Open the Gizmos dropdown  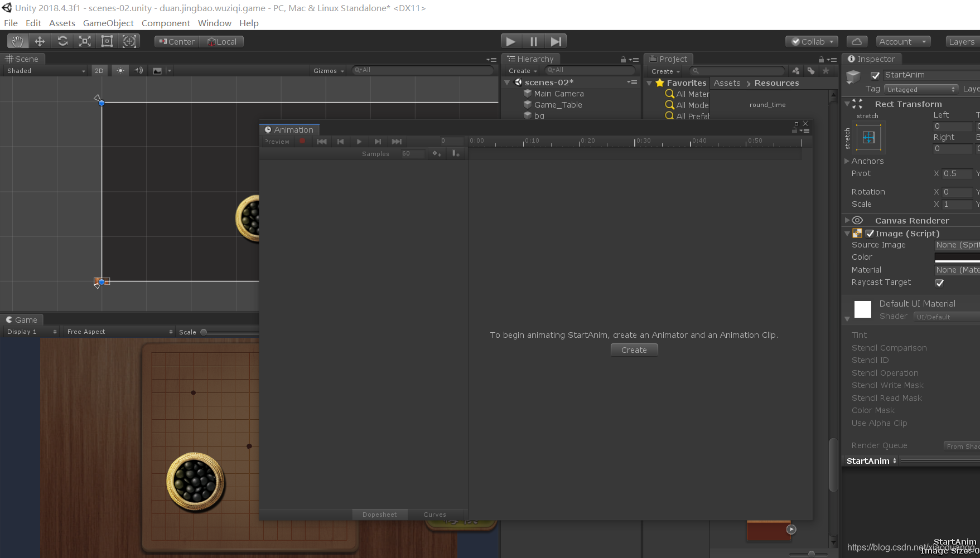[x=329, y=71]
